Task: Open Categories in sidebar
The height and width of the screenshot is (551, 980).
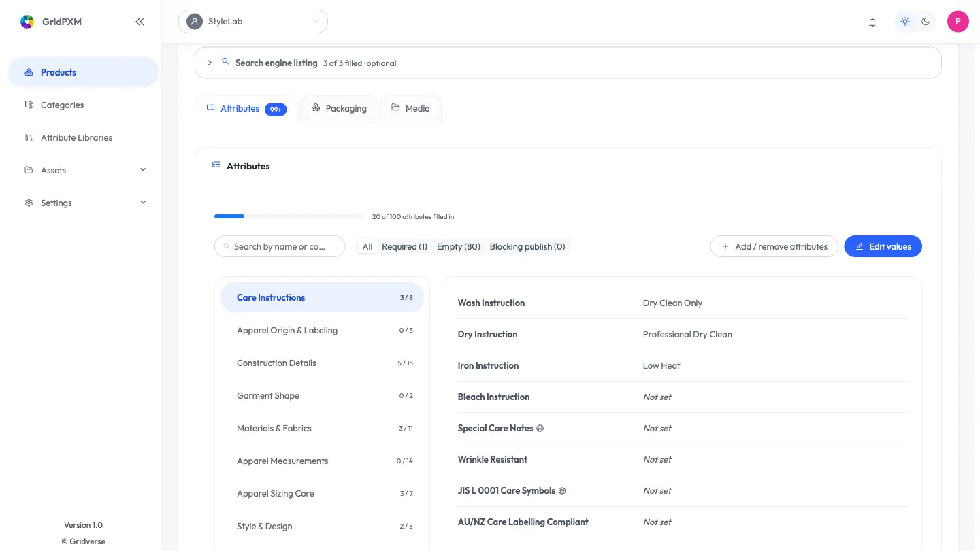Action: coord(83,105)
